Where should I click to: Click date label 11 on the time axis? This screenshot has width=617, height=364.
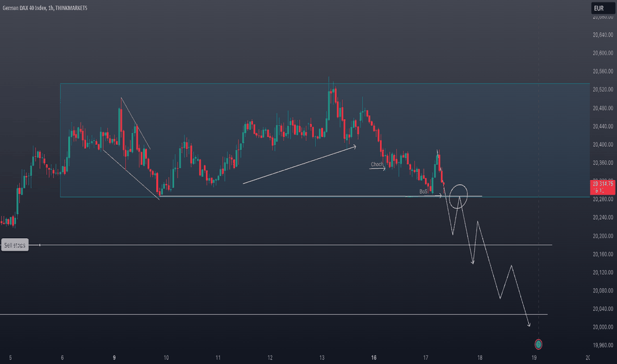click(218, 357)
